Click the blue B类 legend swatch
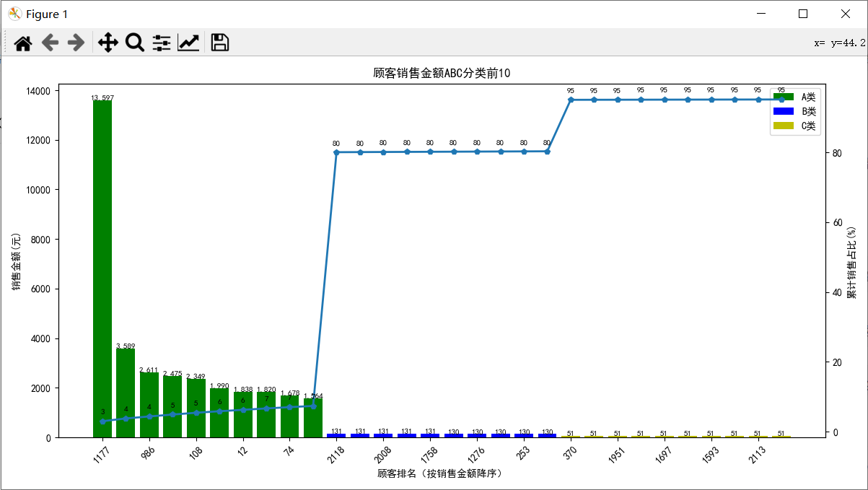This screenshot has width=868, height=490. 784,111
